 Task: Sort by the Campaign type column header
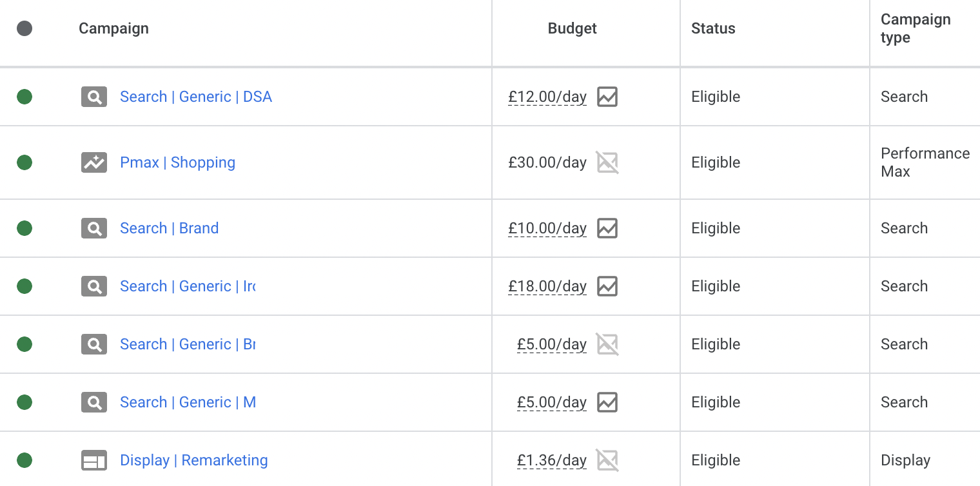[915, 28]
